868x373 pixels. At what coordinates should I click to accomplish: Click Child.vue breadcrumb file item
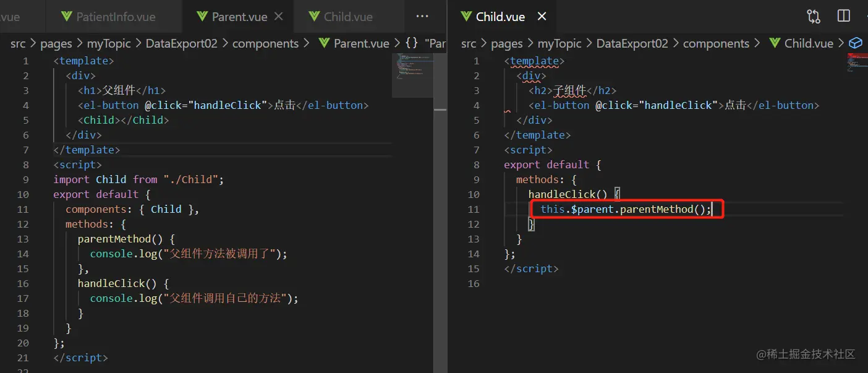[801, 43]
